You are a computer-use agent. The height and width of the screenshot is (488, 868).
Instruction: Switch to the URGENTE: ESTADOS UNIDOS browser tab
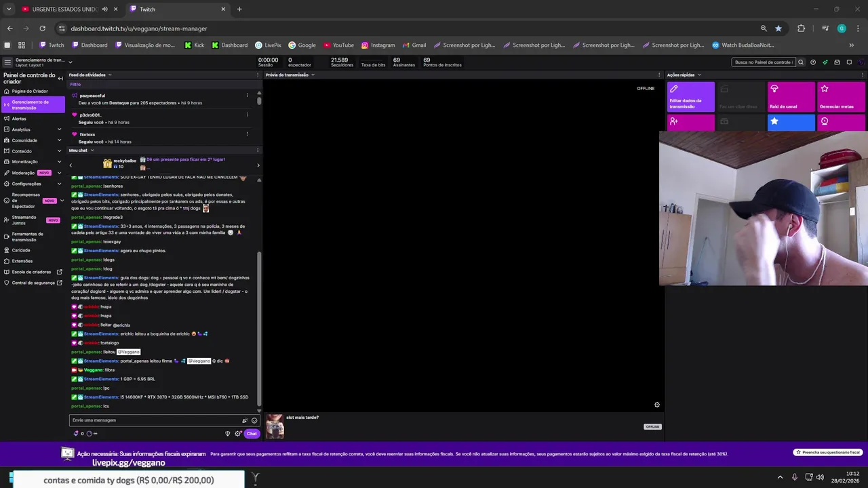64,9
